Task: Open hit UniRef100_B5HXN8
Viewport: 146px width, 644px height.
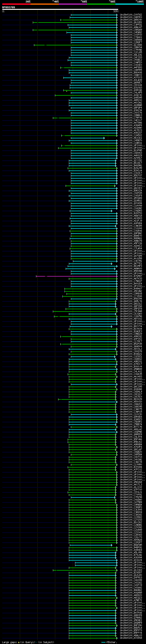Action: click(131, 271)
